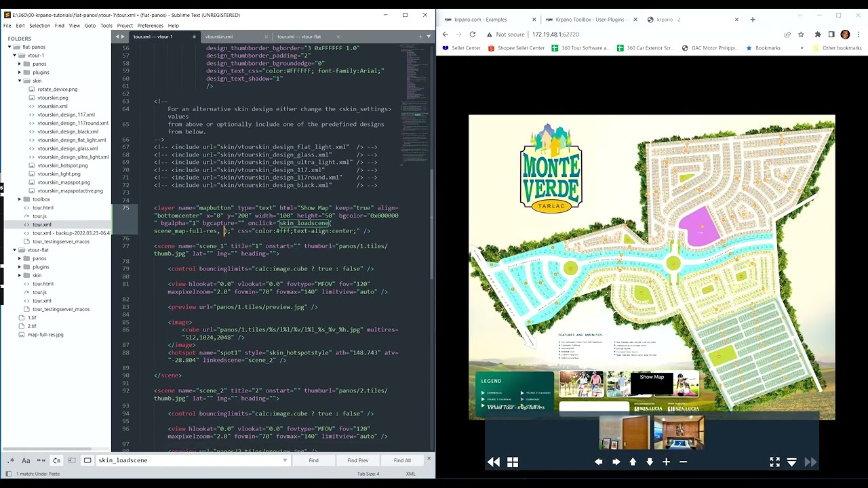
Task: Open find history dropdown arrow
Action: pyautogui.click(x=285, y=460)
